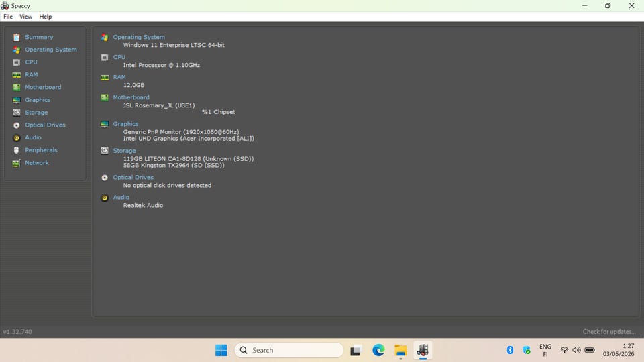Image resolution: width=644 pixels, height=362 pixels.
Task: Select RAM in the sidebar
Action: click(x=32, y=74)
